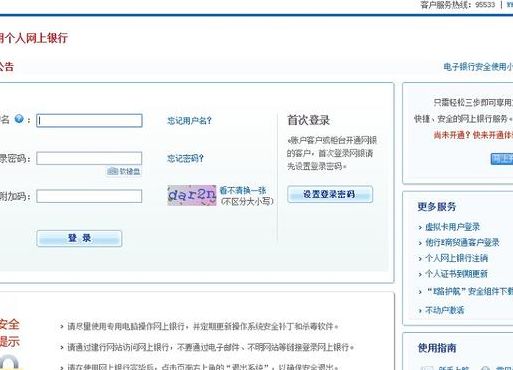Open the e路护航 安全组件下载 link
513x370 pixels.
[469, 291]
